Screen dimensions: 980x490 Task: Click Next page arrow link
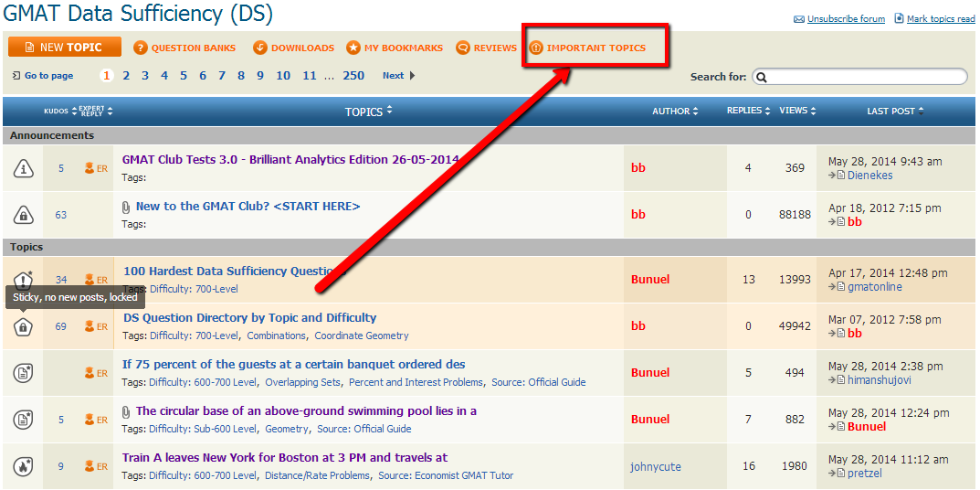click(x=398, y=76)
